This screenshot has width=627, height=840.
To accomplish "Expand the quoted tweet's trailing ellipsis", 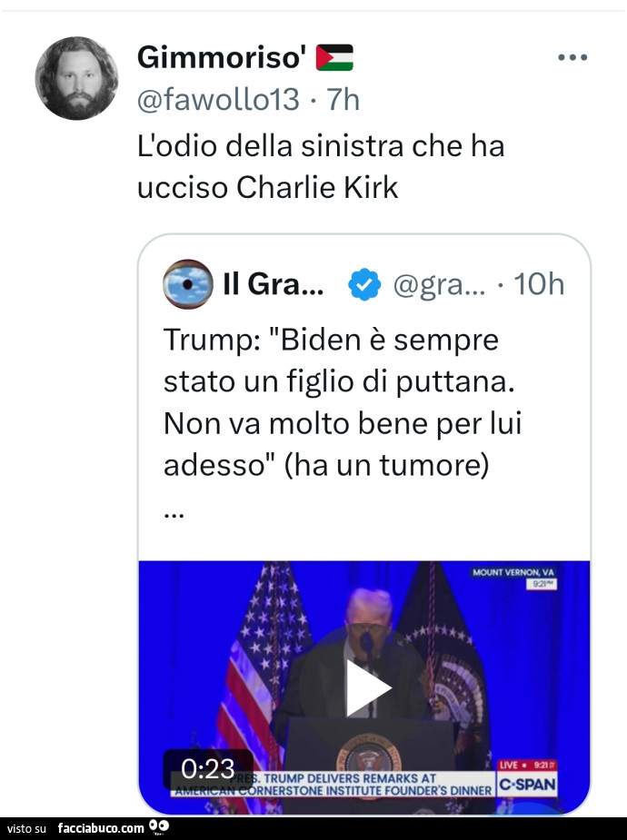I will (174, 511).
